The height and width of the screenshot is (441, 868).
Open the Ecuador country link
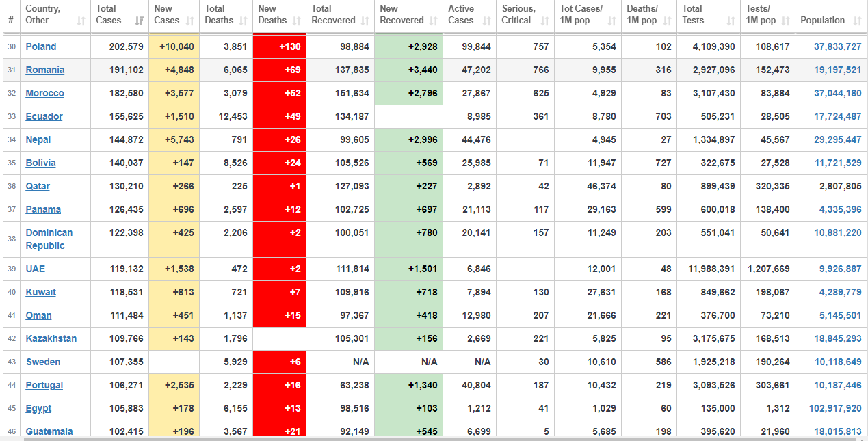click(x=44, y=116)
